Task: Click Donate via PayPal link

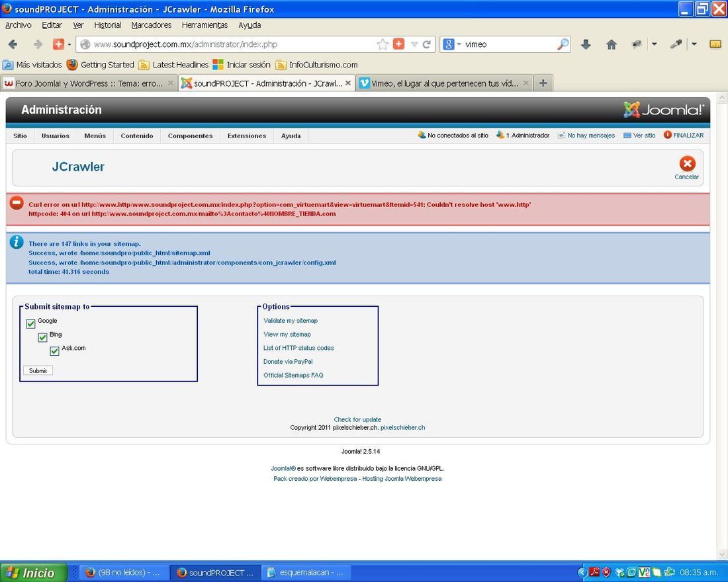Action: click(x=288, y=362)
